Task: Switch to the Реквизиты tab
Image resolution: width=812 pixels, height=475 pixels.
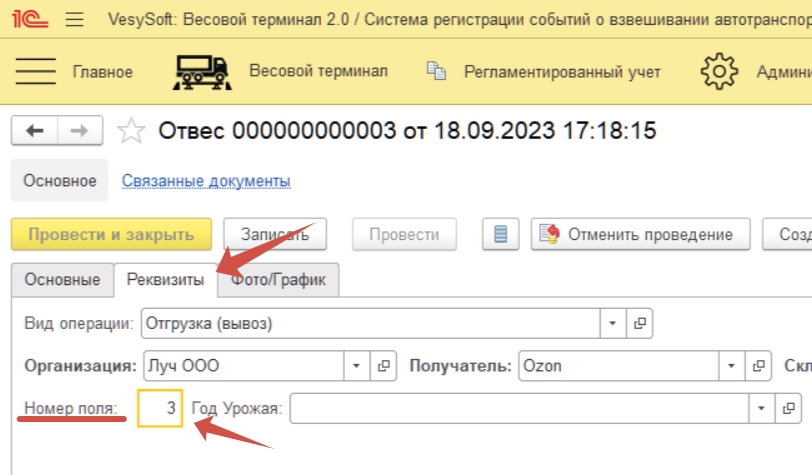Action: point(166,280)
